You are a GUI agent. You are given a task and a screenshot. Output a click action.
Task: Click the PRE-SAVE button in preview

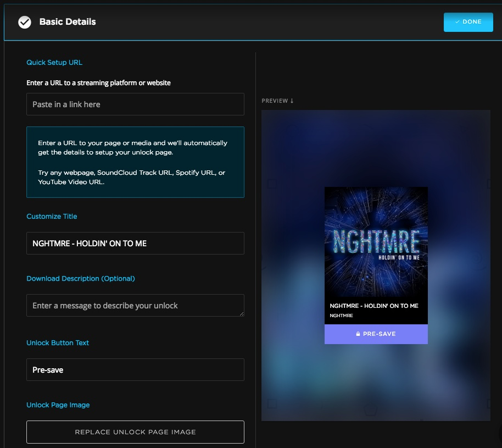pyautogui.click(x=376, y=334)
